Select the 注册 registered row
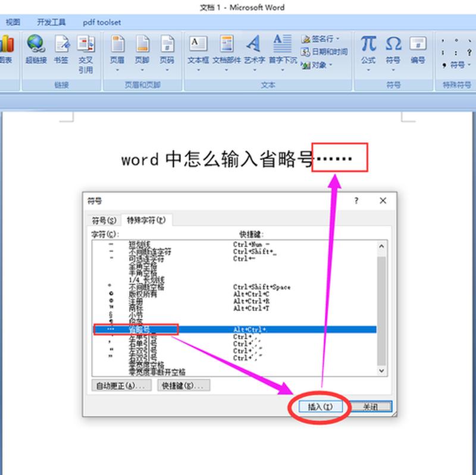The width and height of the screenshot is (476, 475). (x=234, y=301)
